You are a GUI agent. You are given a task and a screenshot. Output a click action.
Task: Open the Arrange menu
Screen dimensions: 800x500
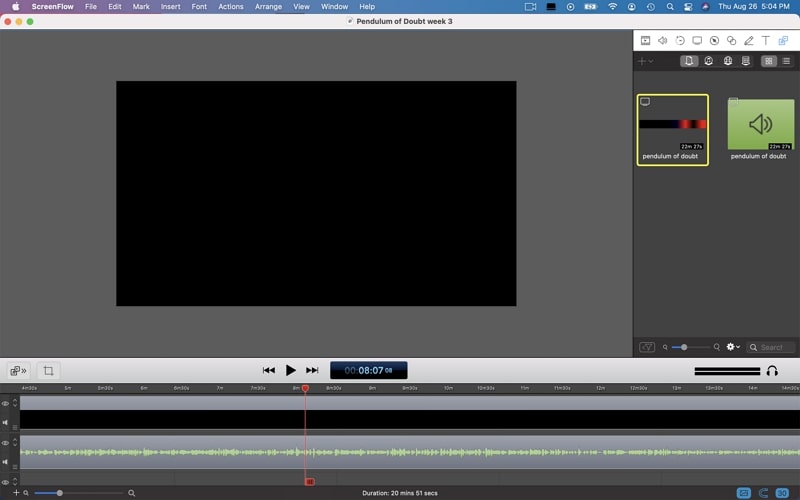pyautogui.click(x=268, y=7)
